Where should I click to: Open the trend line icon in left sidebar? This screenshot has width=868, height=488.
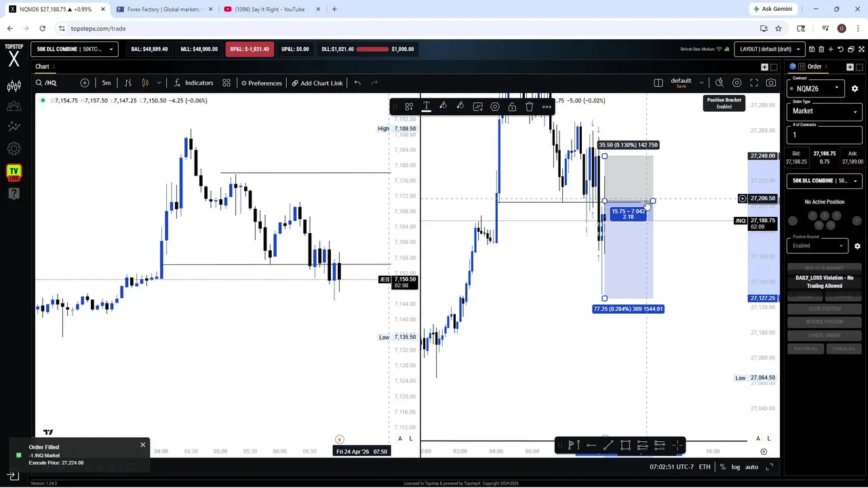click(x=14, y=127)
